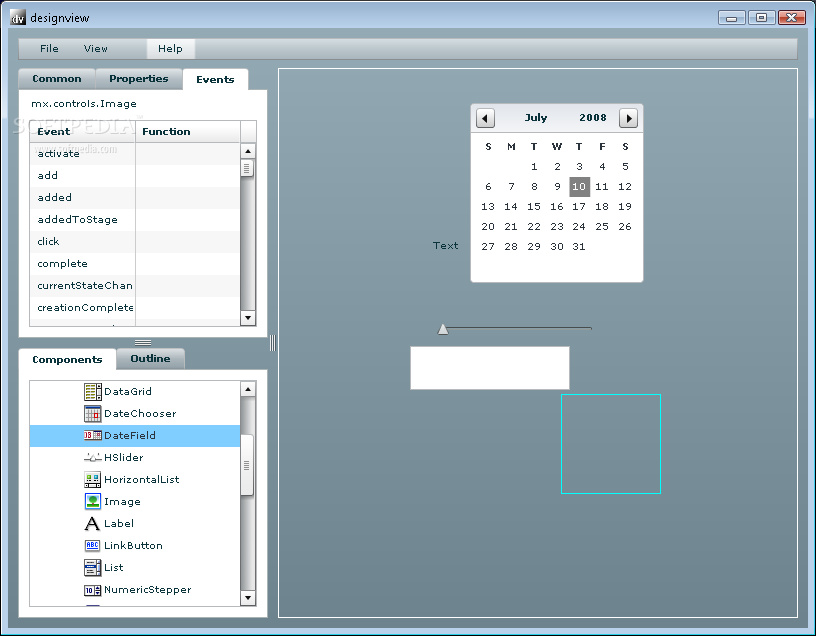Click the HSlider component icon
The height and width of the screenshot is (636, 816).
click(x=93, y=457)
